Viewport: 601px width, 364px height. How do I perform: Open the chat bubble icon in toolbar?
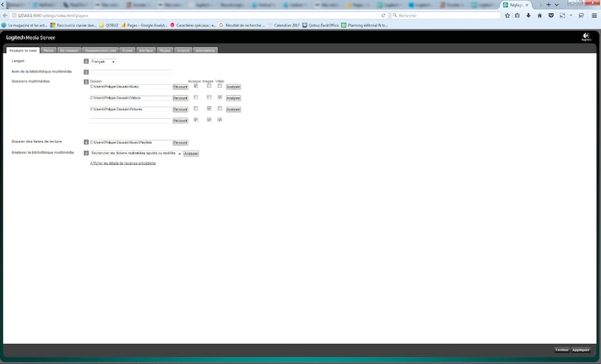[581, 15]
